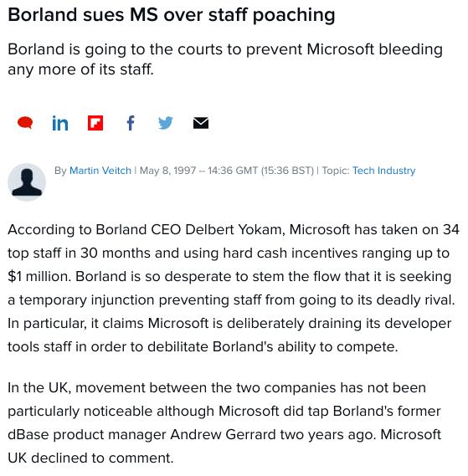468x476 pixels.
Task: Click the sentence "UK declined to comment"
Action: point(90,458)
